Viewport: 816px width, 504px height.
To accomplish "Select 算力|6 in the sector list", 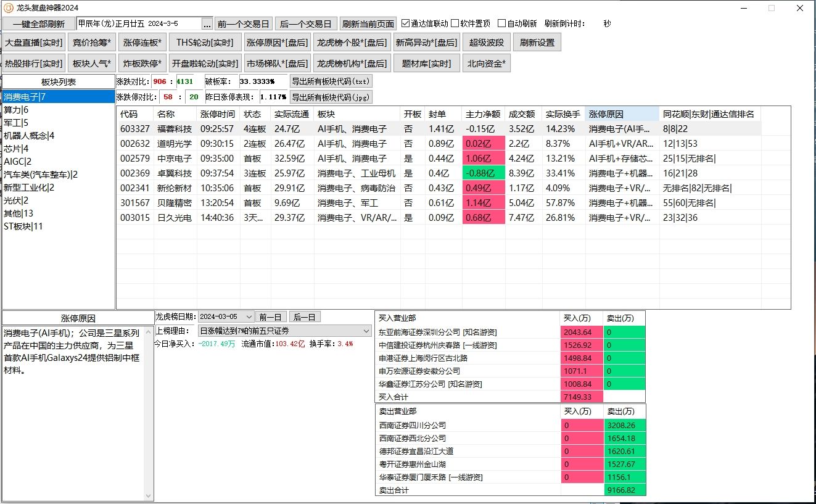I will click(16, 110).
